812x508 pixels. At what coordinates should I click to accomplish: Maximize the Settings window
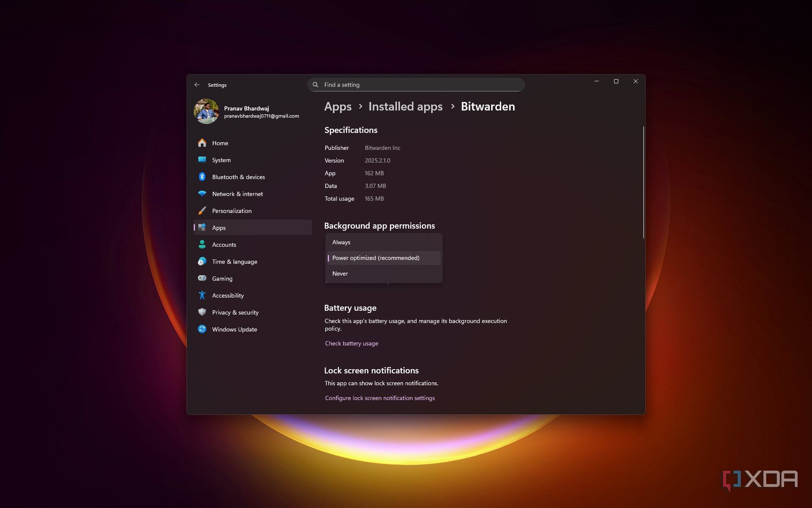pos(616,81)
